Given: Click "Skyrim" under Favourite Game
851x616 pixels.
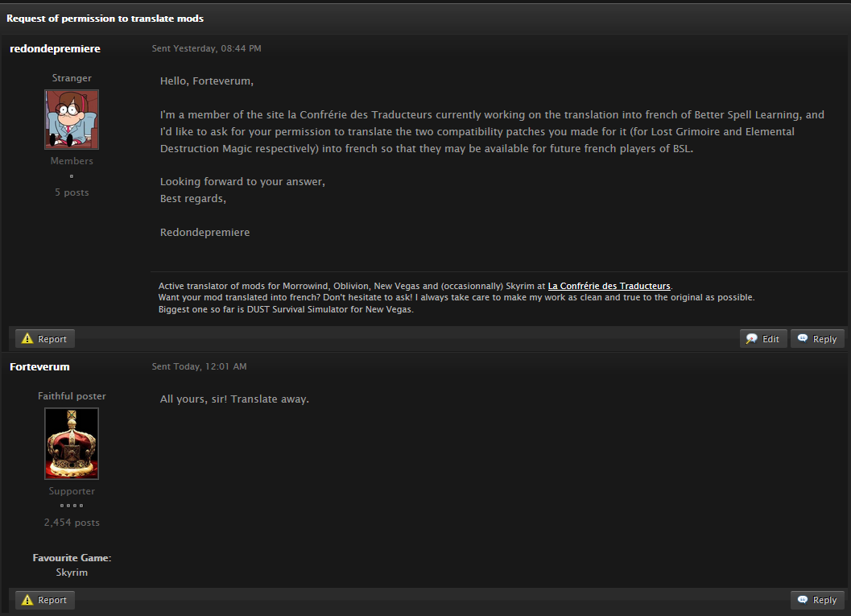Looking at the screenshot, I should pyautogui.click(x=72, y=573).
